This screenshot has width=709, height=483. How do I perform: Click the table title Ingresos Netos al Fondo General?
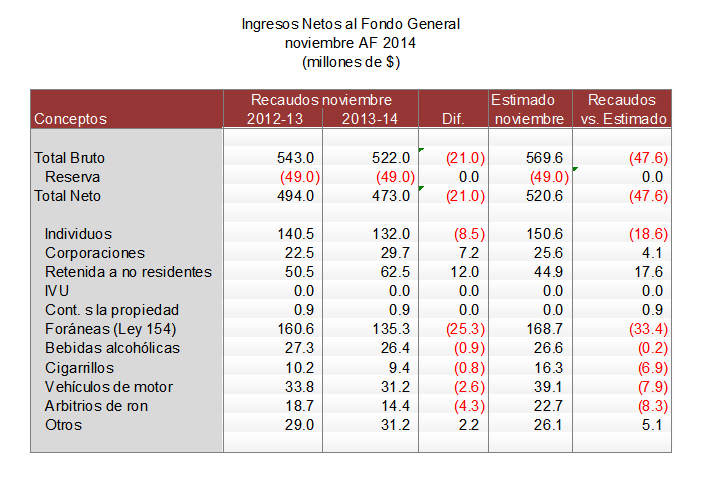(358, 23)
